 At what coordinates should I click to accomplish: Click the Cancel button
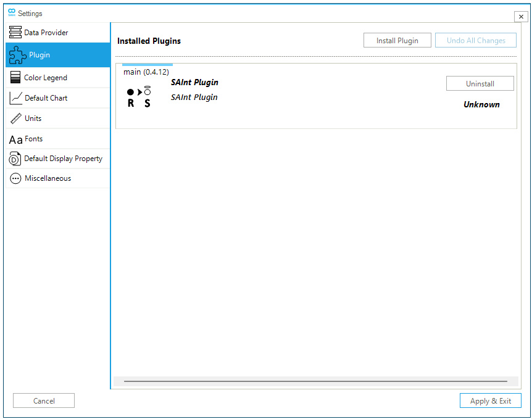[44, 400]
